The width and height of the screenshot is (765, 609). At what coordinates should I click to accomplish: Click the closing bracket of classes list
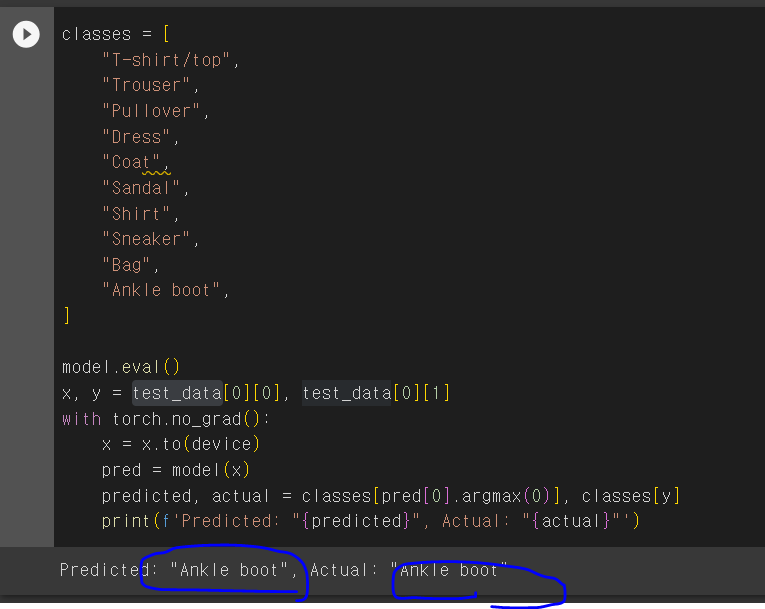(67, 316)
